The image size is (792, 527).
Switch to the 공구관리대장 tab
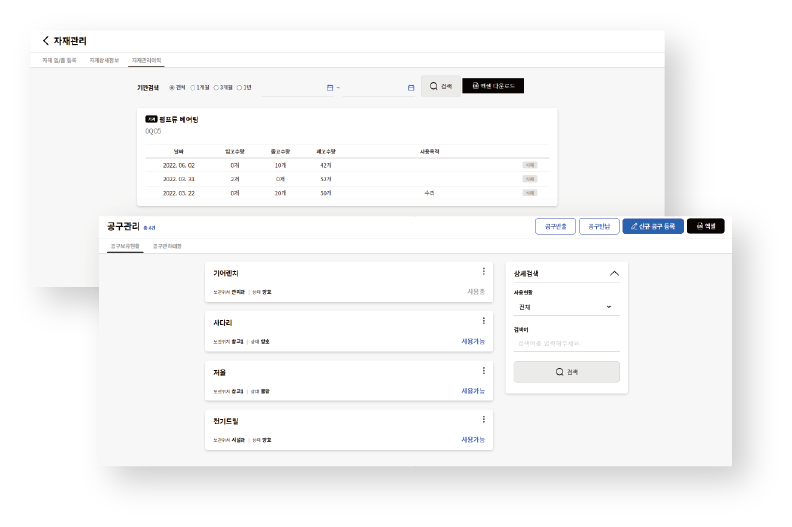167,246
